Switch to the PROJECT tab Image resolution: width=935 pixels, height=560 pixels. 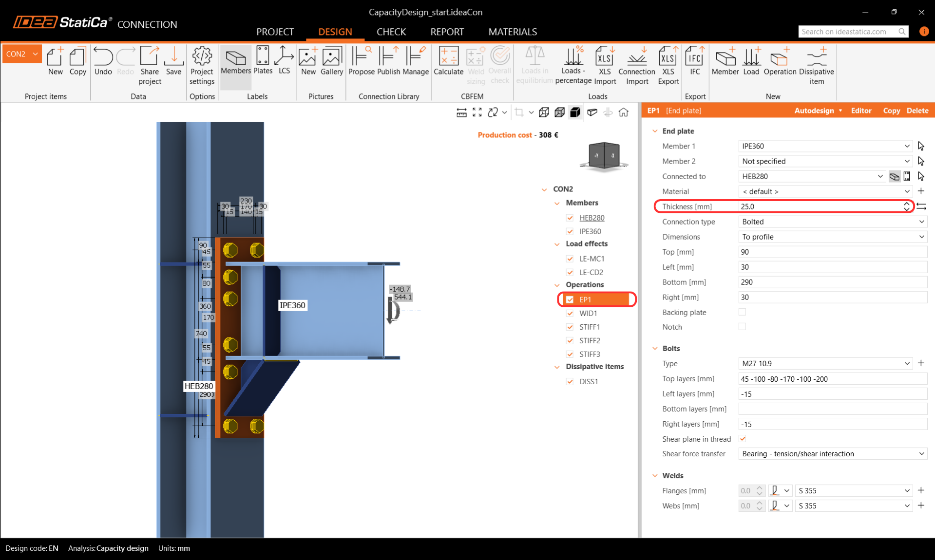click(x=275, y=32)
